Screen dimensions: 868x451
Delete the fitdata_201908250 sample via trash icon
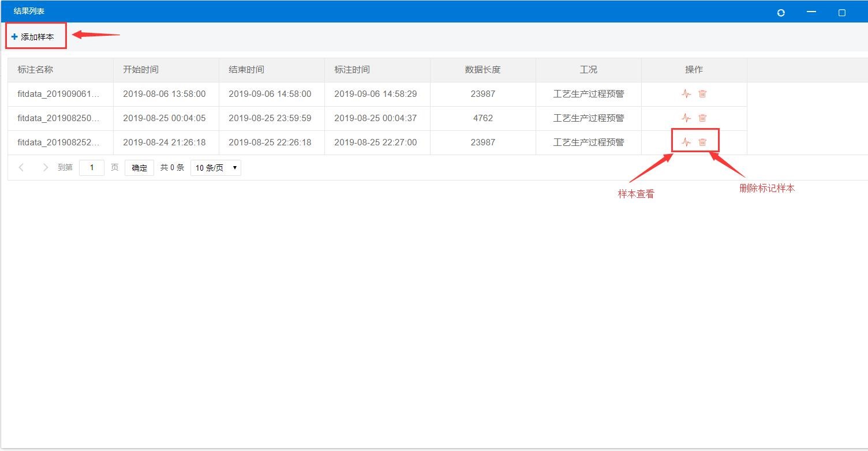click(x=702, y=118)
